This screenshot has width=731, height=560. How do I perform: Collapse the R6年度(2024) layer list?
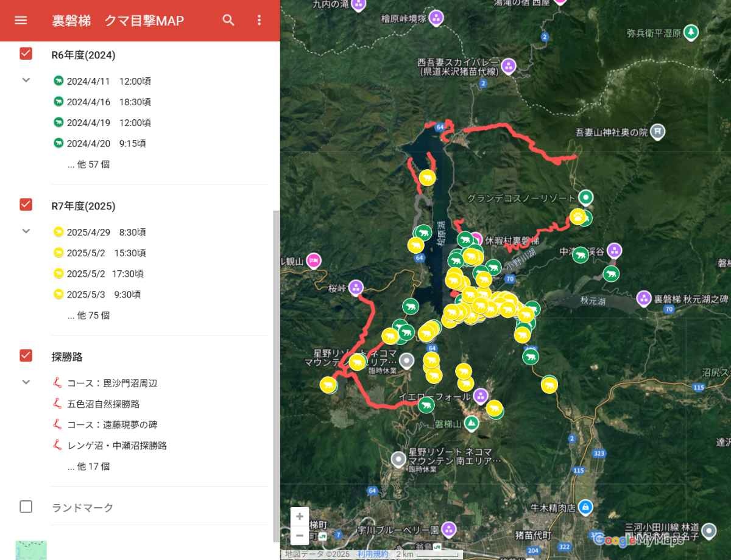[26, 80]
